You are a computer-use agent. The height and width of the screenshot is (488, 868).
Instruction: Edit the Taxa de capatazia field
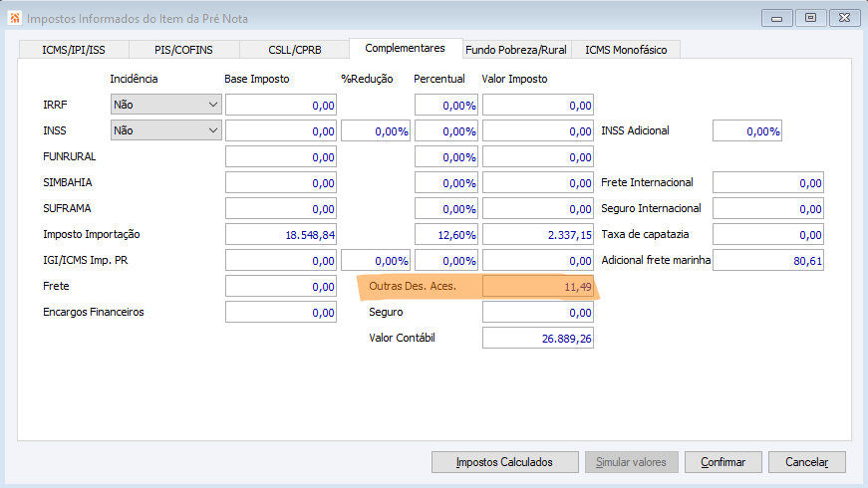click(768, 235)
